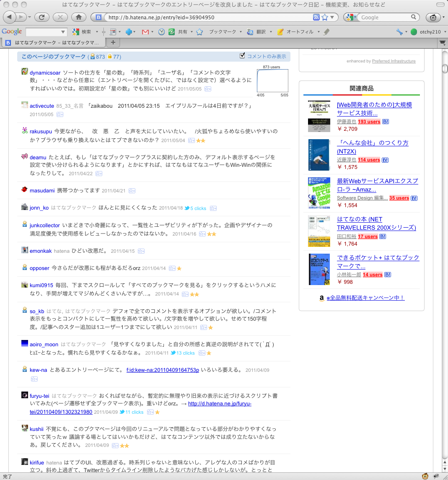Reload the current page

(x=42, y=17)
